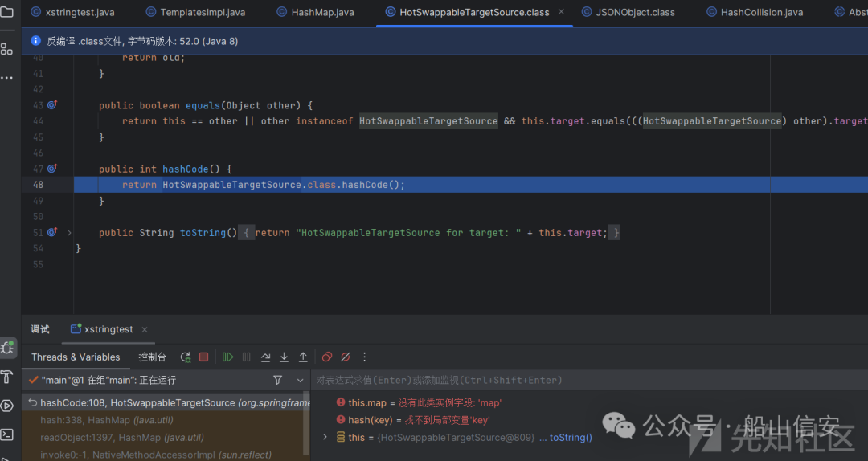View breakpoints with the red circles icon

click(x=327, y=357)
